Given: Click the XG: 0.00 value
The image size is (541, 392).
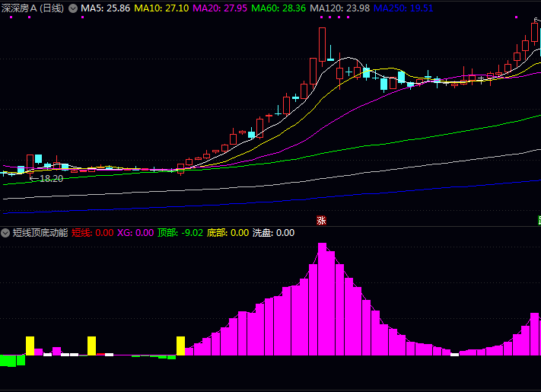Looking at the screenshot, I should 135,233.
